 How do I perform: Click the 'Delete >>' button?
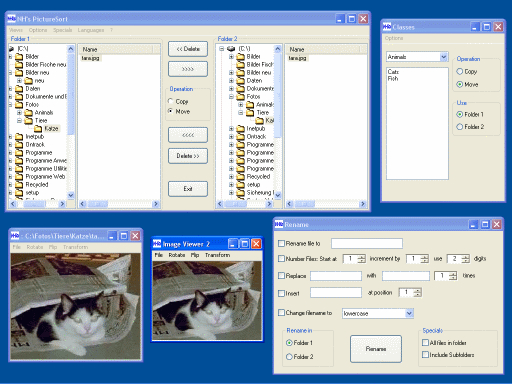point(188,156)
